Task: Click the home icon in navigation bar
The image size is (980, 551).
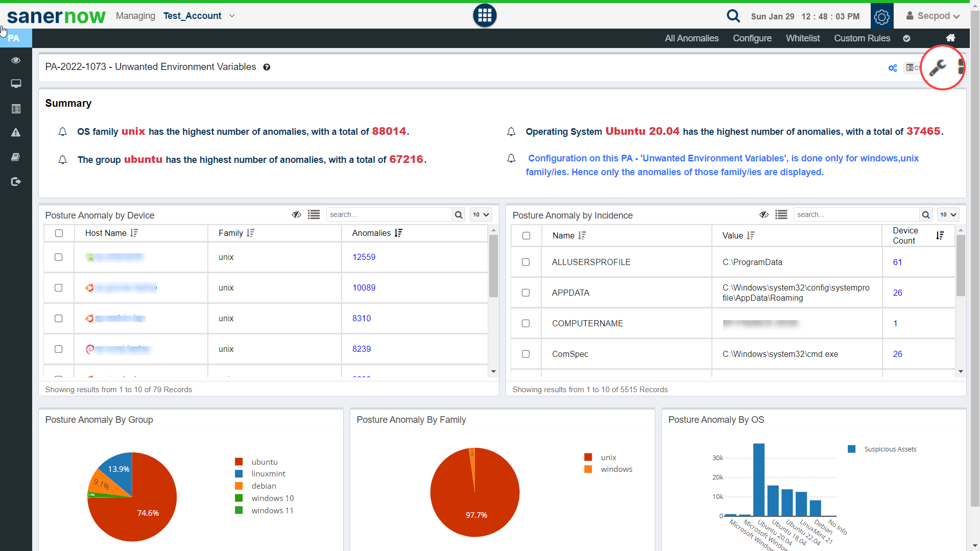Action: pos(950,38)
